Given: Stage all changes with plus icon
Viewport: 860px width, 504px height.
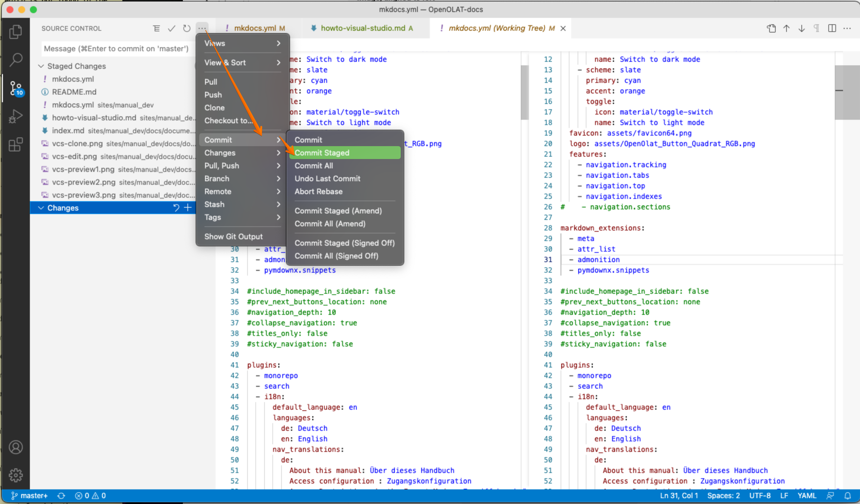Looking at the screenshot, I should 188,207.
